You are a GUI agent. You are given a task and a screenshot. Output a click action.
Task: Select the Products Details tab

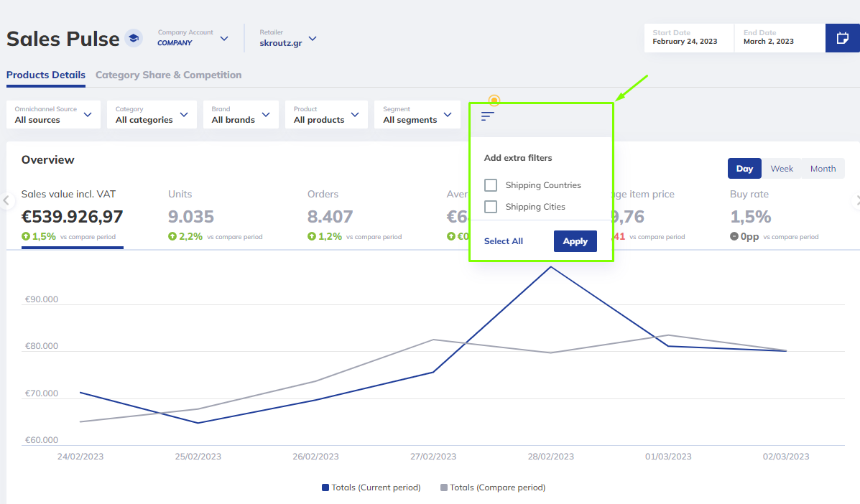tap(46, 75)
